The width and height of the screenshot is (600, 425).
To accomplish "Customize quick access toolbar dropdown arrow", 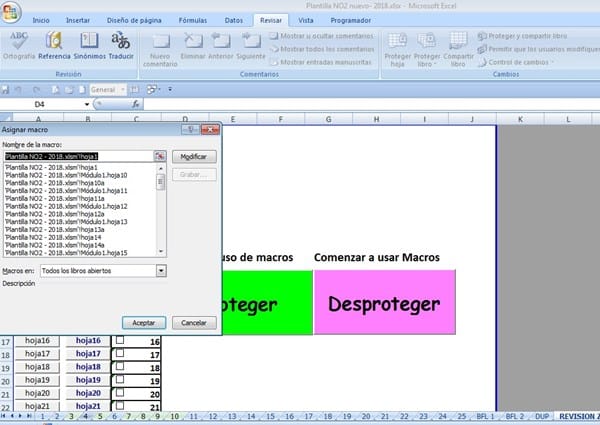I will [x=170, y=90].
